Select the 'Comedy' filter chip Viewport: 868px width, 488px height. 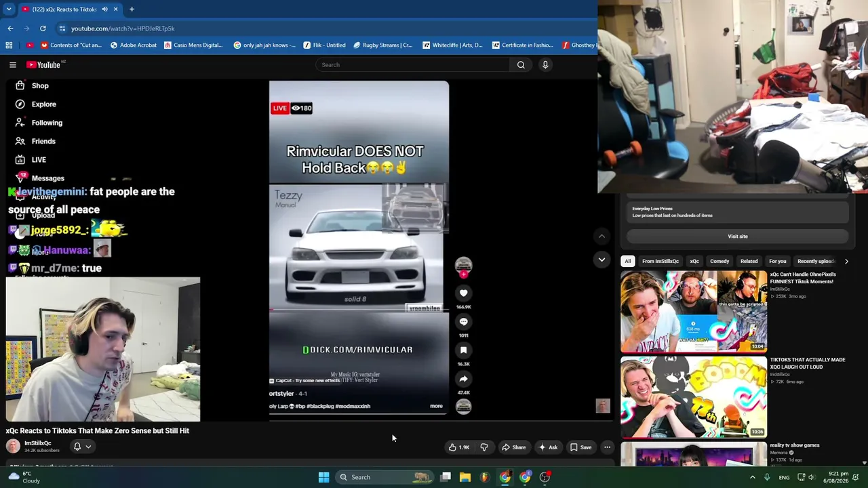coord(719,261)
